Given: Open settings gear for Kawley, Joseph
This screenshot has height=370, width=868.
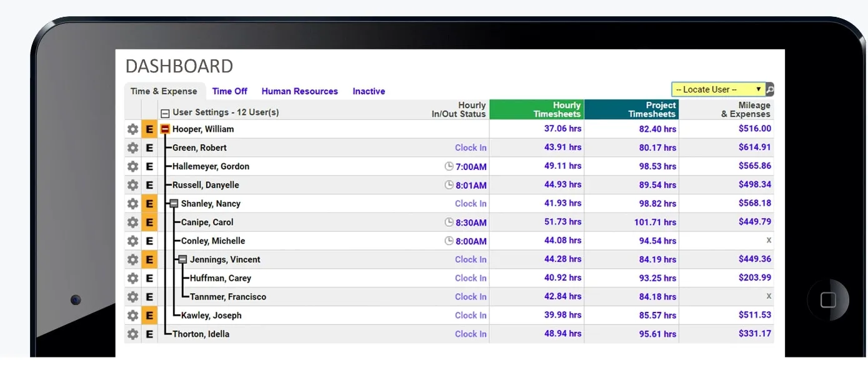Looking at the screenshot, I should [132, 316].
